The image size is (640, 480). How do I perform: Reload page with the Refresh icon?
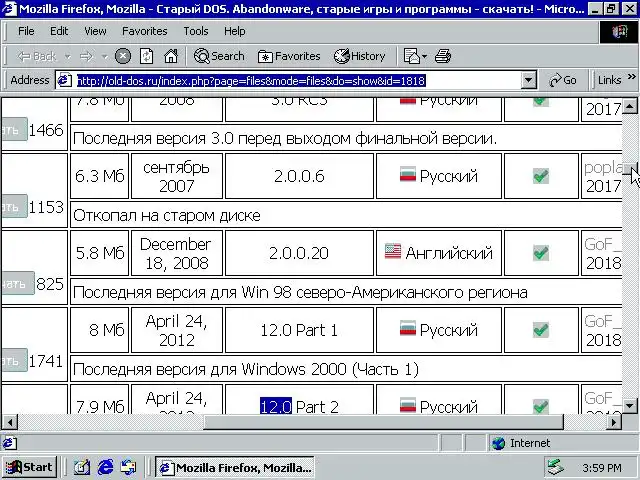147,56
